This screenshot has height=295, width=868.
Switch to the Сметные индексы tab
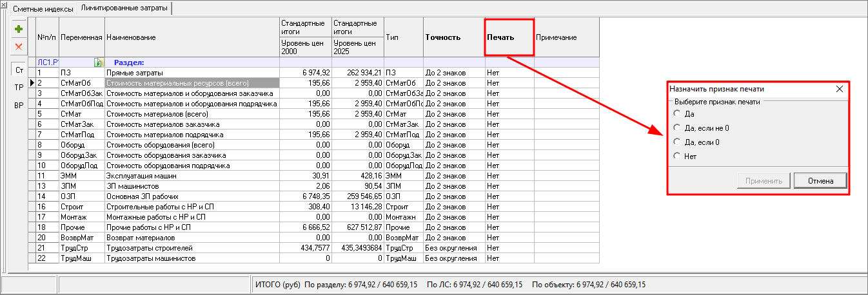[39, 8]
